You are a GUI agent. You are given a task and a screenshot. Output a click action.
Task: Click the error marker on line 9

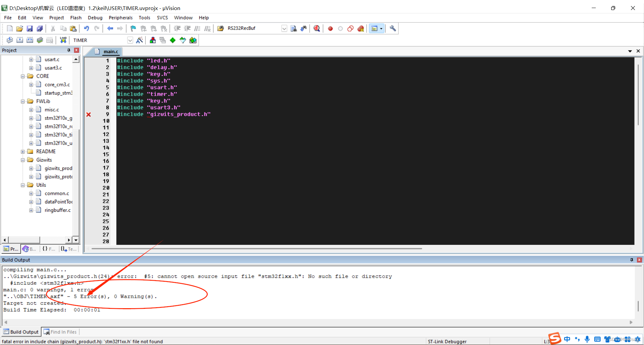pos(88,114)
